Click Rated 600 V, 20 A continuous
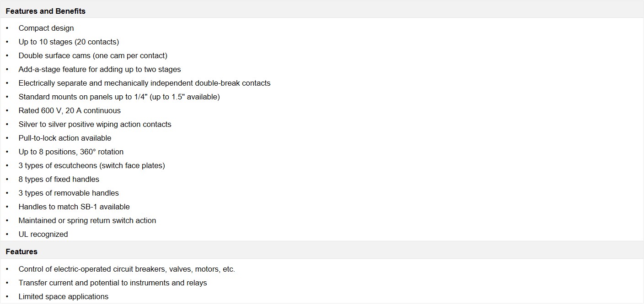Screen dimensions: 644x306 [70, 110]
